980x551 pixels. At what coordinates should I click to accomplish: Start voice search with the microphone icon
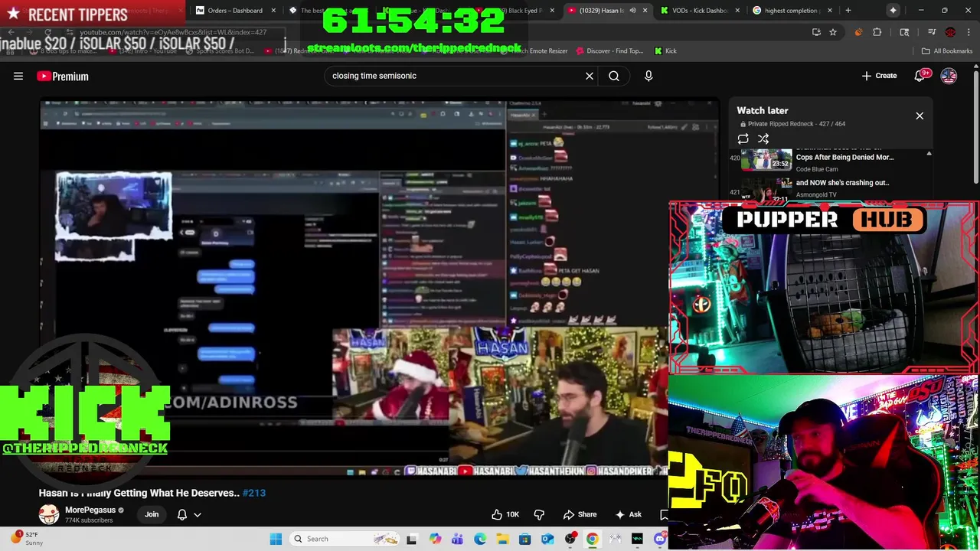pyautogui.click(x=648, y=76)
